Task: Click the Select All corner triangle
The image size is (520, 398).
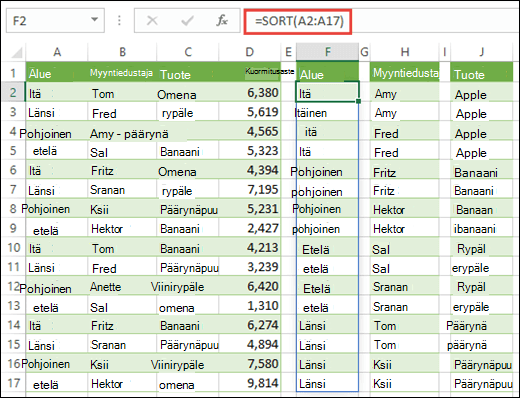Action: tap(17, 52)
